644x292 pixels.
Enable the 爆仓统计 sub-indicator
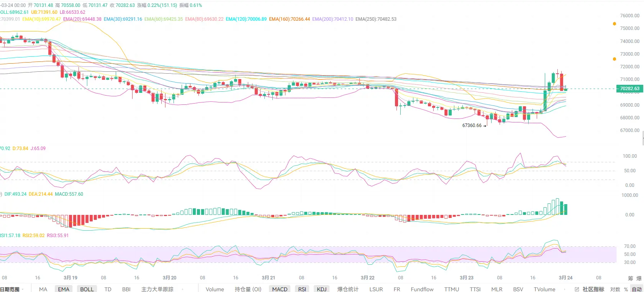pos(348,289)
